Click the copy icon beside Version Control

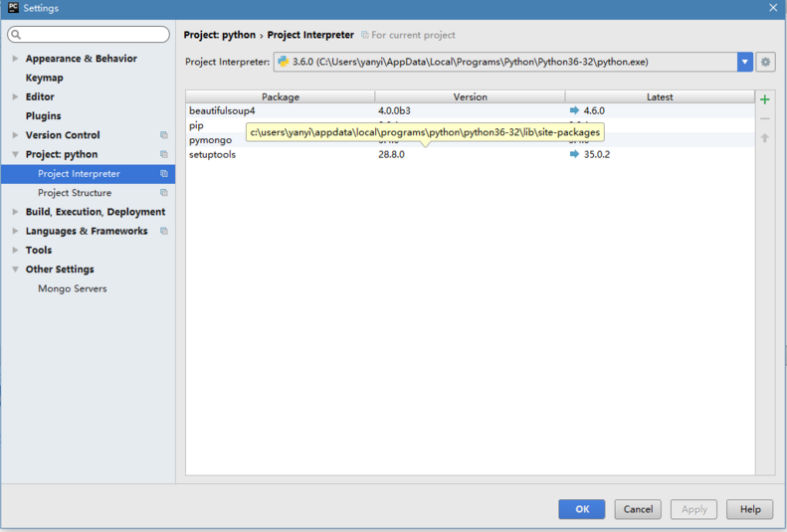pos(163,135)
